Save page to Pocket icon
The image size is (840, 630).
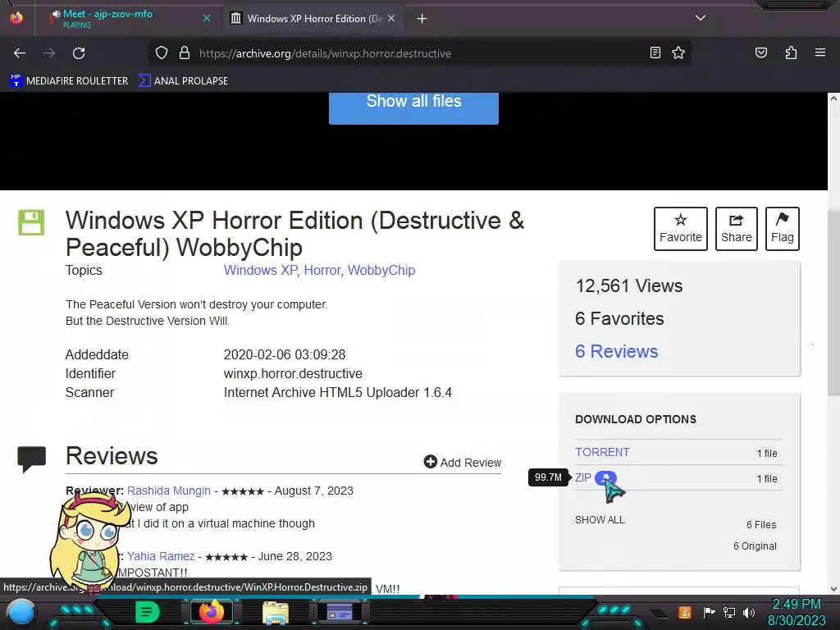point(760,52)
